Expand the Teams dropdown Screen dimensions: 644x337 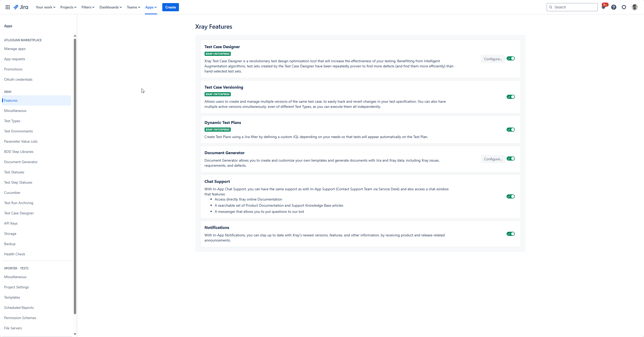(x=134, y=7)
